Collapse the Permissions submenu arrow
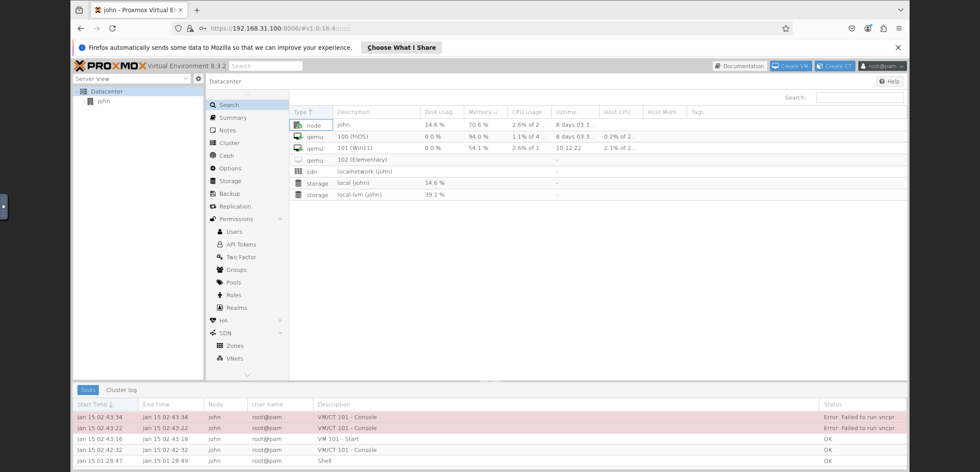980x472 pixels. [280, 219]
